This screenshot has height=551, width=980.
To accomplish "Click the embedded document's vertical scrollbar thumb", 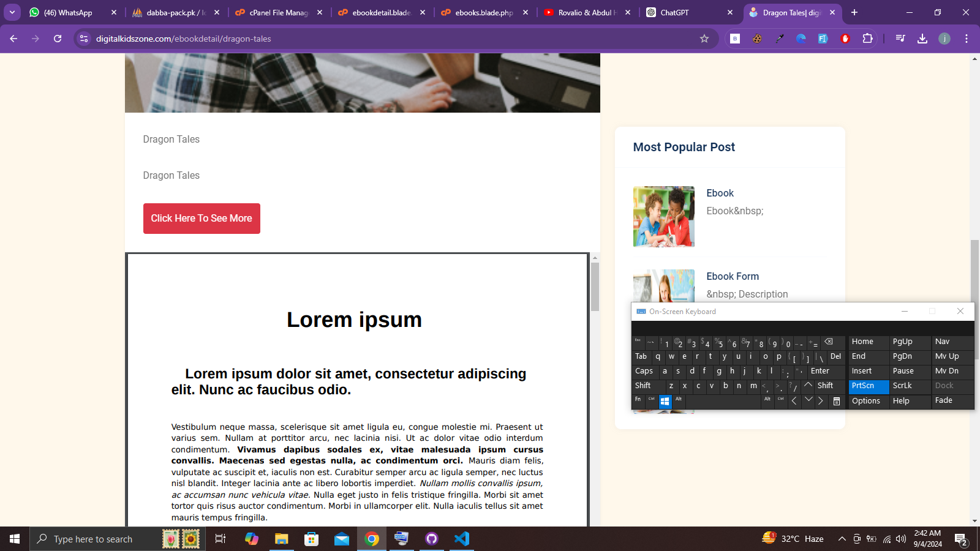I will tap(595, 287).
